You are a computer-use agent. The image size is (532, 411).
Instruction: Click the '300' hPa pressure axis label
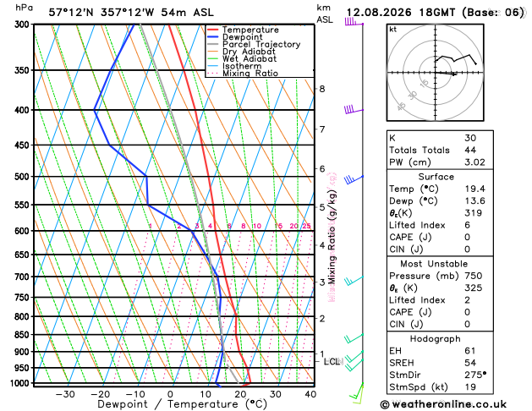pyautogui.click(x=24, y=25)
